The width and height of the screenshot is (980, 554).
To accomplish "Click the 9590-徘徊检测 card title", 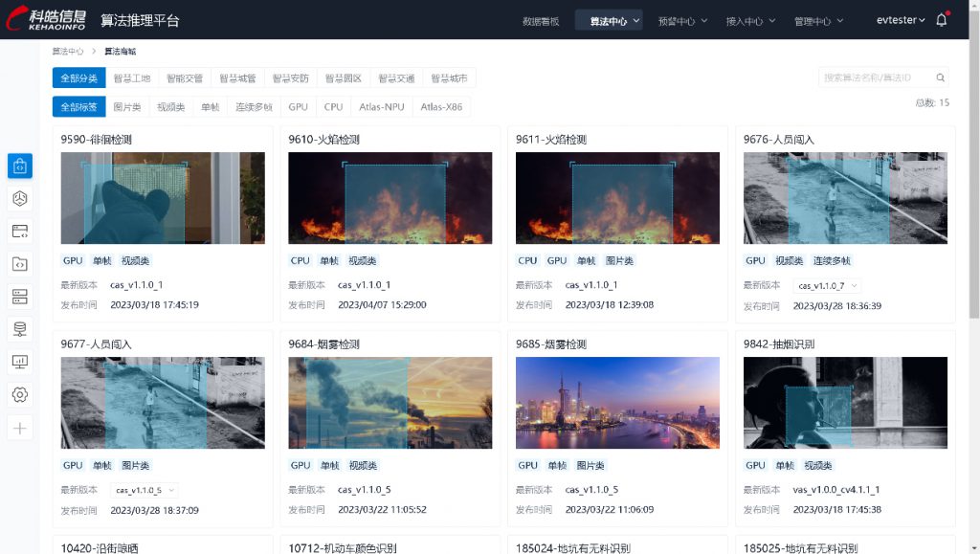I will (x=97, y=140).
